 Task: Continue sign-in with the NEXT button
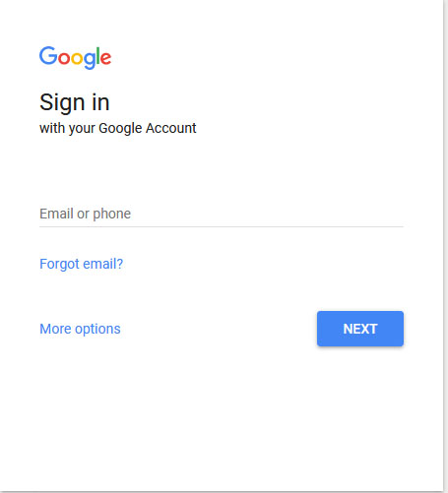(x=360, y=329)
